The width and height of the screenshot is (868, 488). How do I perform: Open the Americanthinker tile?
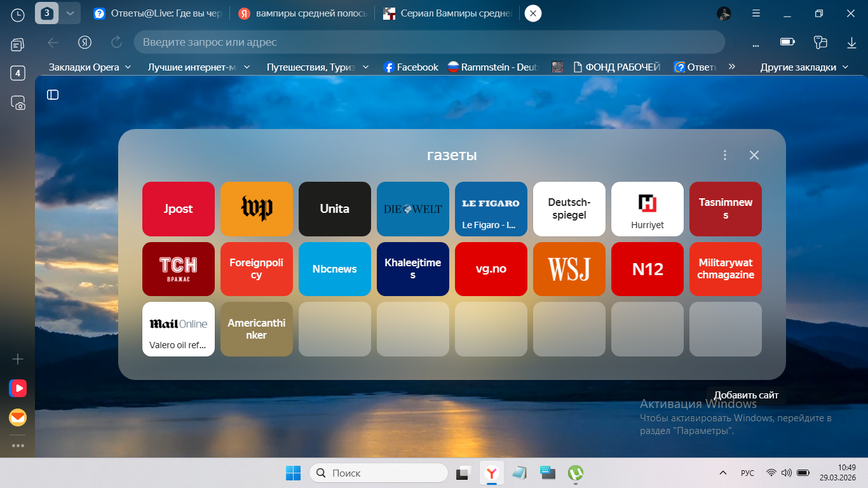(257, 329)
